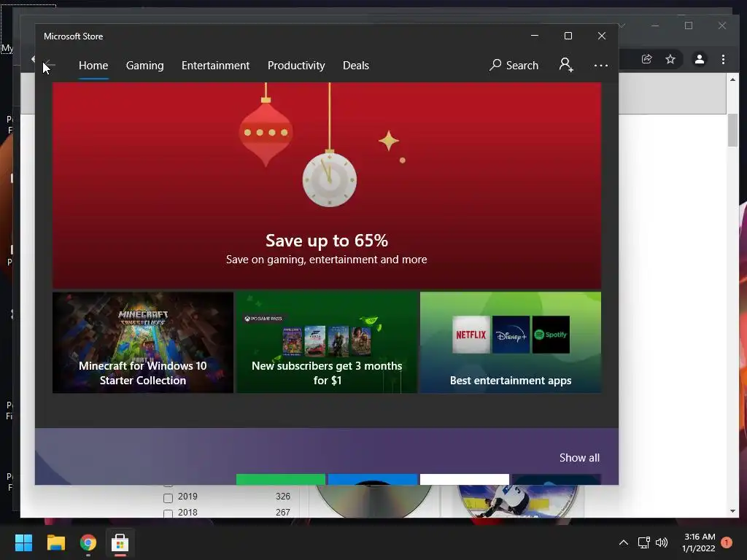The height and width of the screenshot is (560, 747).
Task: Click the Chrome page scrollbar thumb
Action: point(732,130)
